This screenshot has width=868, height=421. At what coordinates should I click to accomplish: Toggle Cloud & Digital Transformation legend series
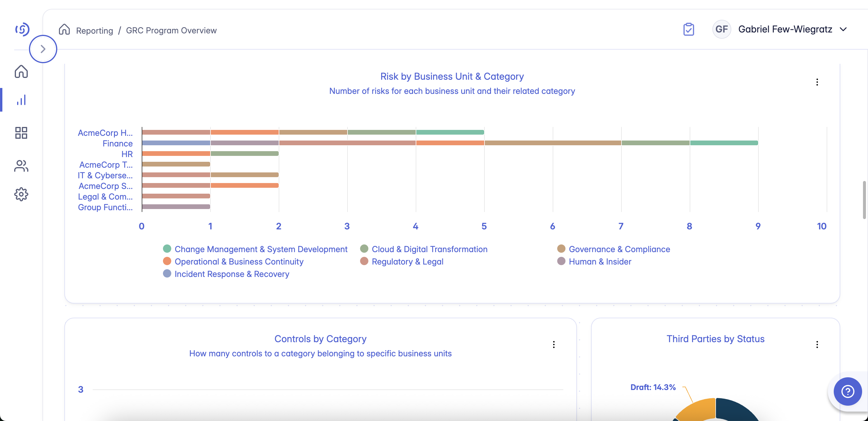(x=429, y=249)
